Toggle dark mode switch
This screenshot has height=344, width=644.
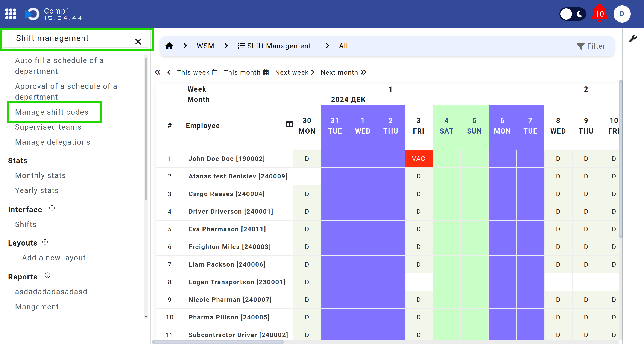click(573, 14)
